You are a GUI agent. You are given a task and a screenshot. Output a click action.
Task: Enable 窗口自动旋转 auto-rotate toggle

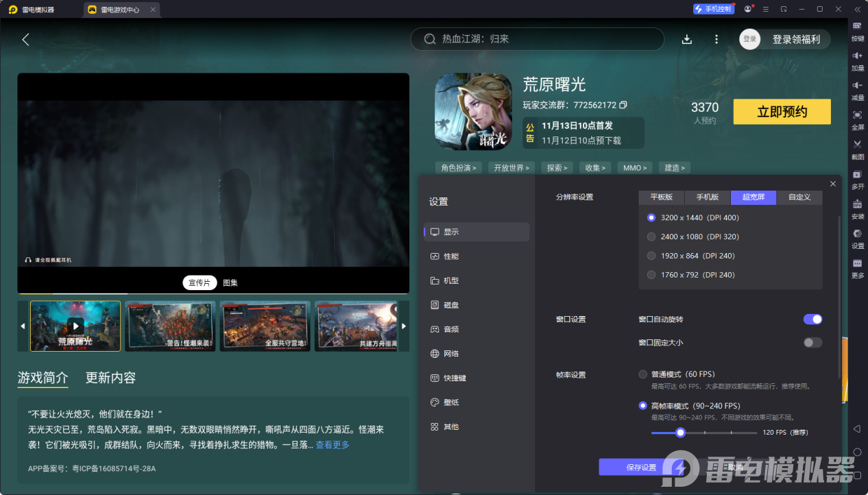click(812, 319)
